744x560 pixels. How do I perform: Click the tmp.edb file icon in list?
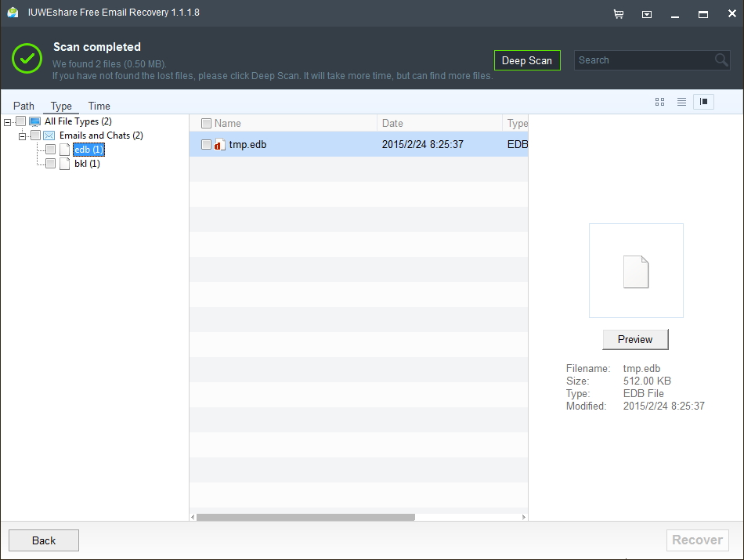[220, 144]
